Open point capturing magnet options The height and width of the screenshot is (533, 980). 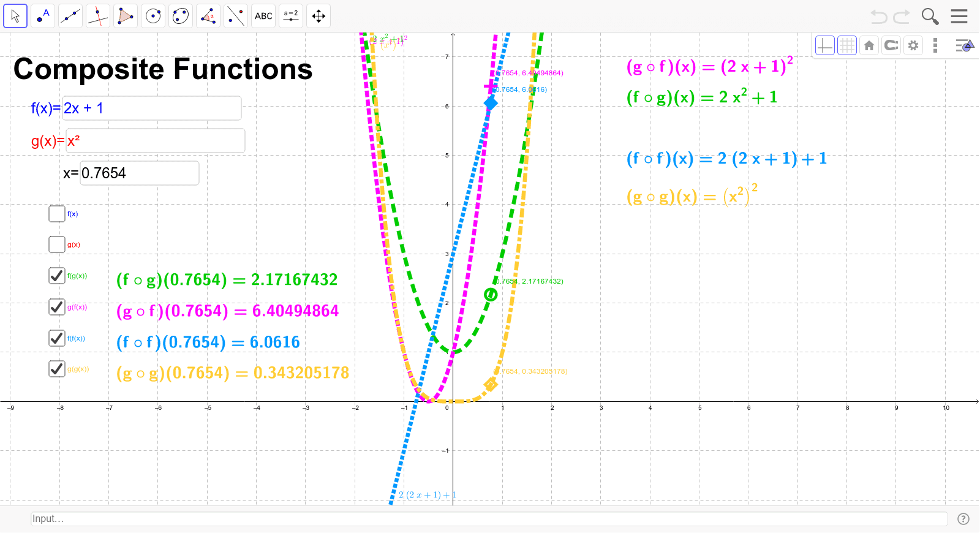891,45
